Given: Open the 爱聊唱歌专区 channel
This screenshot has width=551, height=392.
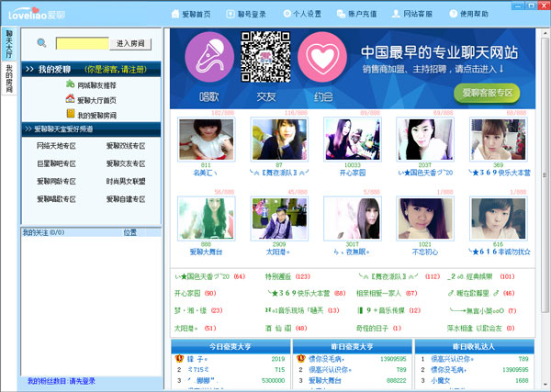Looking at the screenshot, I should (56, 199).
